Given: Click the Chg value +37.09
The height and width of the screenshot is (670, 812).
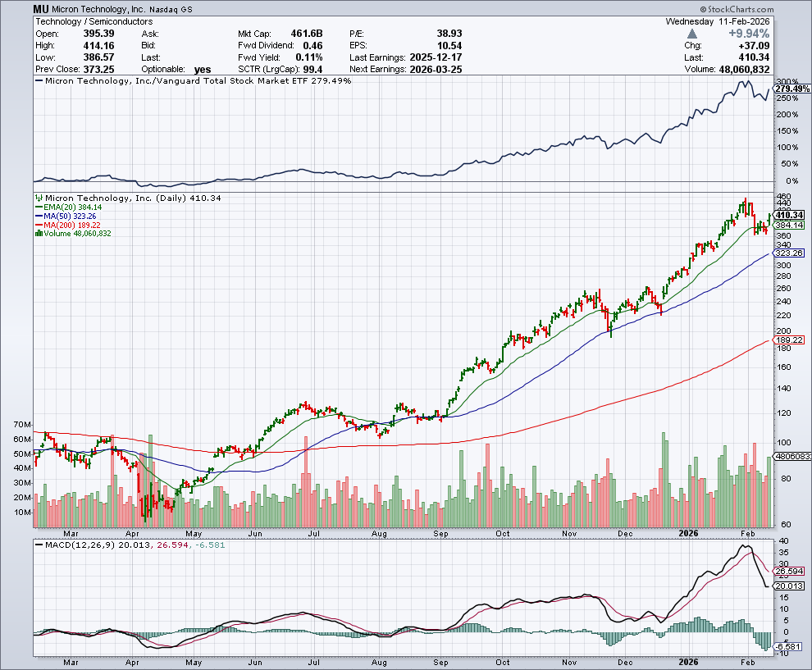Looking at the screenshot, I should point(754,46).
